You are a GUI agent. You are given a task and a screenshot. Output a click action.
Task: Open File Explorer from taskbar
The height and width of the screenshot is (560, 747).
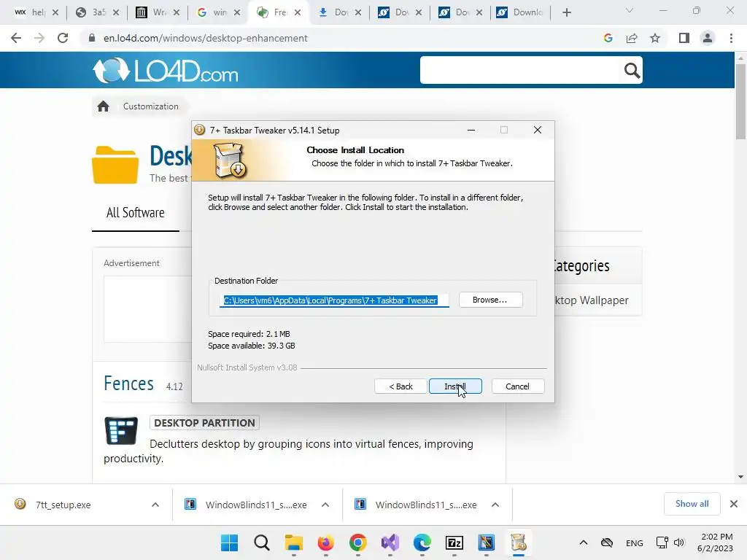tap(294, 542)
